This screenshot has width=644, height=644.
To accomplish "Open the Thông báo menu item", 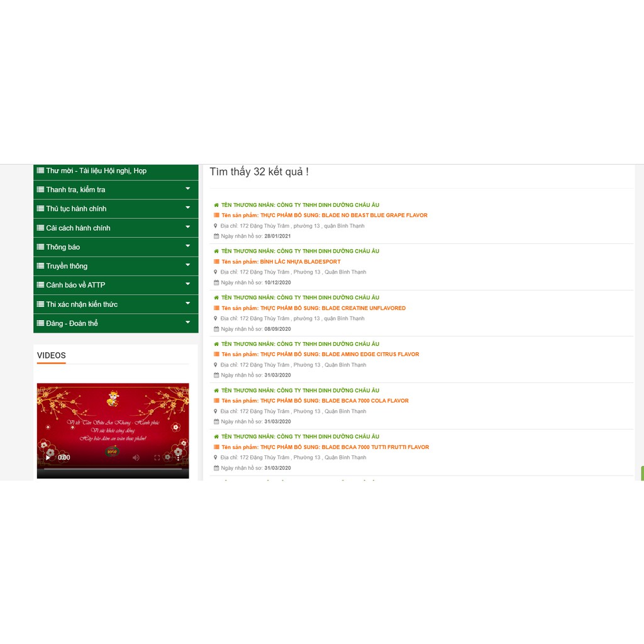I will coord(116,247).
